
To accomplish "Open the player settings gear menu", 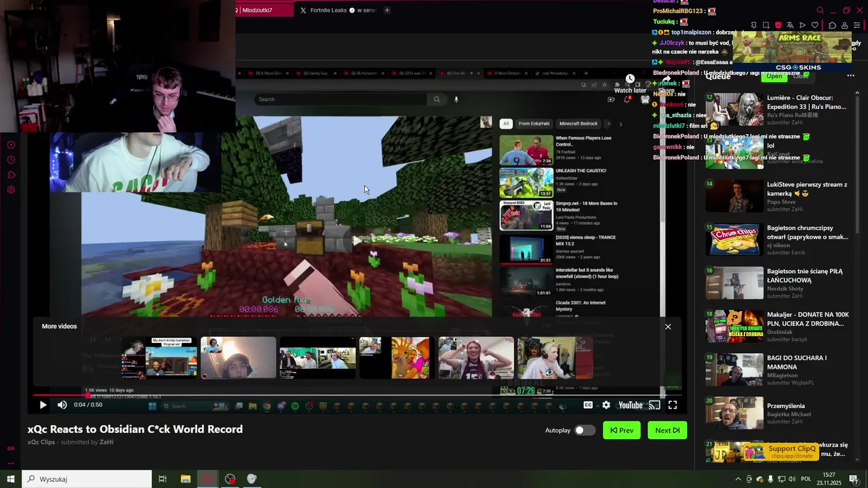I will [606, 405].
